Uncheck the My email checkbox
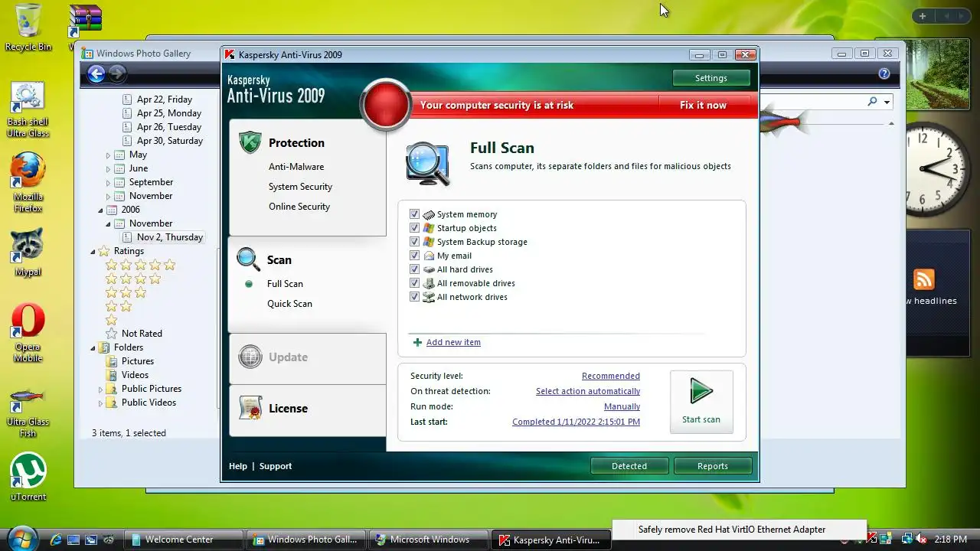 (415, 256)
